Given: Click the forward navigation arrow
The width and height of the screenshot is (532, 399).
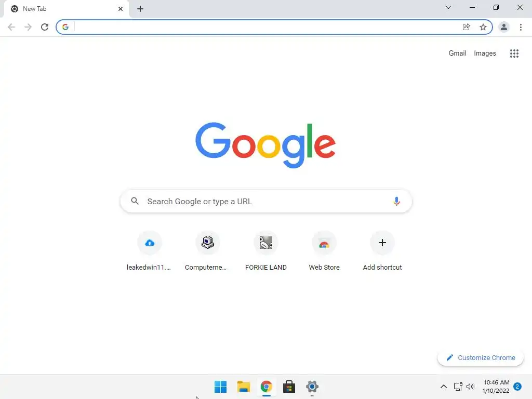Looking at the screenshot, I should click(28, 27).
